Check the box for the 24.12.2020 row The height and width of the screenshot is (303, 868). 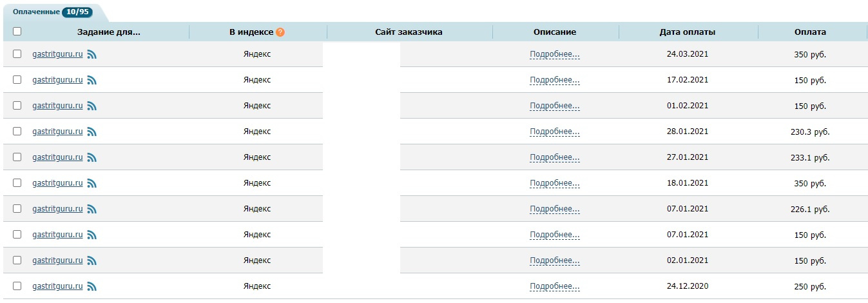pos(17,286)
